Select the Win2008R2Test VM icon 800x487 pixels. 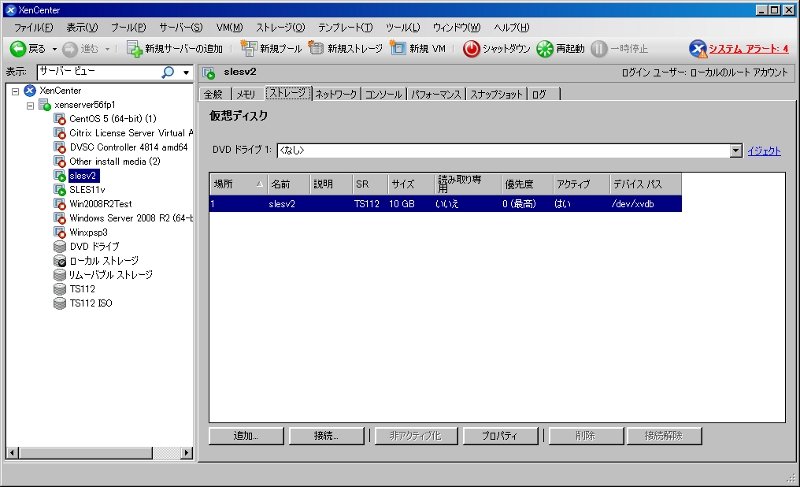tap(60, 204)
